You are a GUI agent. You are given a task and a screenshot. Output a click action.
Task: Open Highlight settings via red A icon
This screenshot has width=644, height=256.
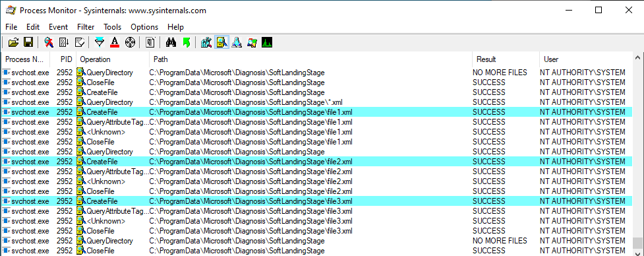click(115, 42)
